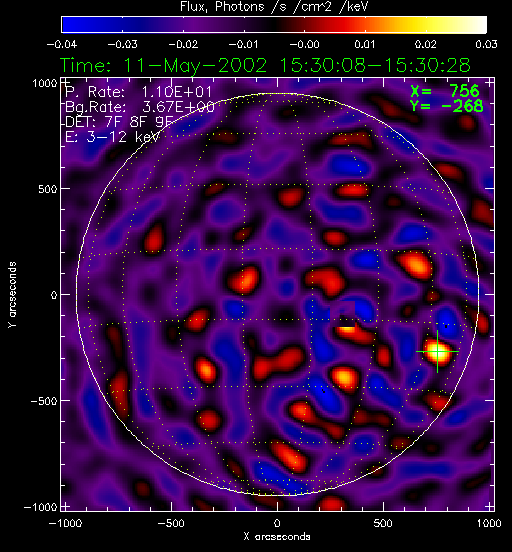Viewport: 512px width, 552px height.
Task: Click the green crosshair marker on the flare
Action: (437, 351)
